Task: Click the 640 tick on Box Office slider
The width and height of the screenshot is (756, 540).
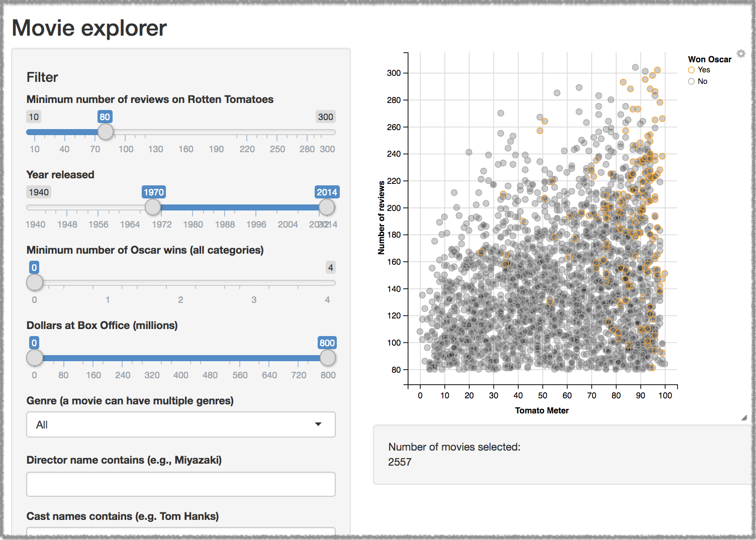Action: coord(269,375)
